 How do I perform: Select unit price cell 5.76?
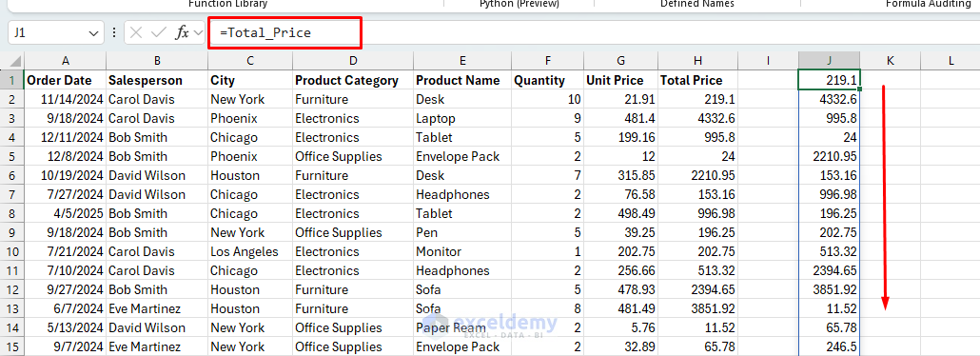coord(620,327)
